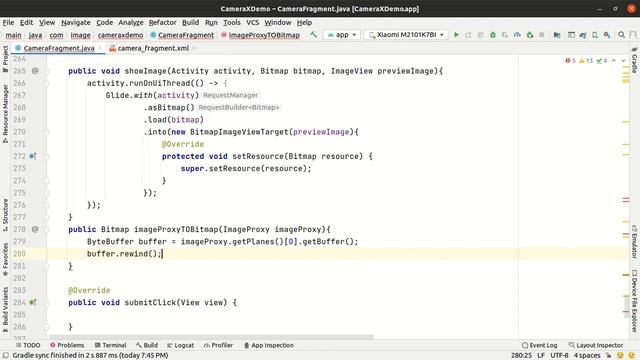
Task: Go to previous highlighted error arrow
Action: (x=613, y=60)
